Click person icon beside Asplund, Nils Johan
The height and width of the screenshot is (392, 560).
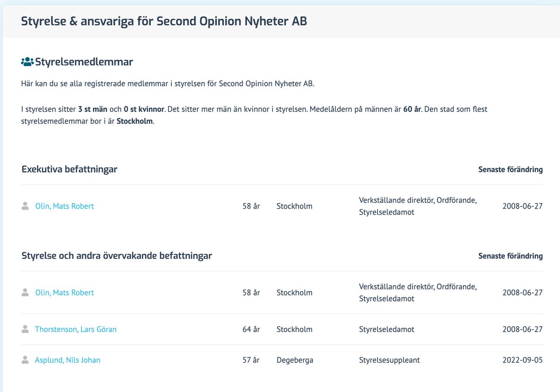(25, 360)
